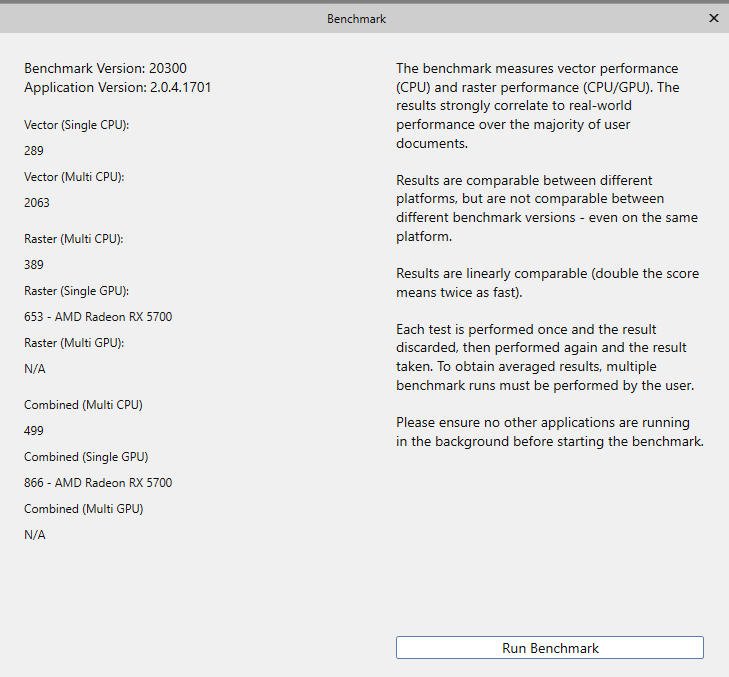Close the Benchmark dialog
This screenshot has height=677, width=729.
coord(713,18)
